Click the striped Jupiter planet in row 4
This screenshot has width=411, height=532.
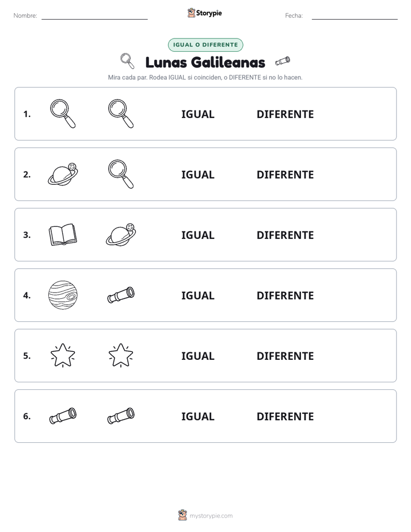click(x=63, y=295)
